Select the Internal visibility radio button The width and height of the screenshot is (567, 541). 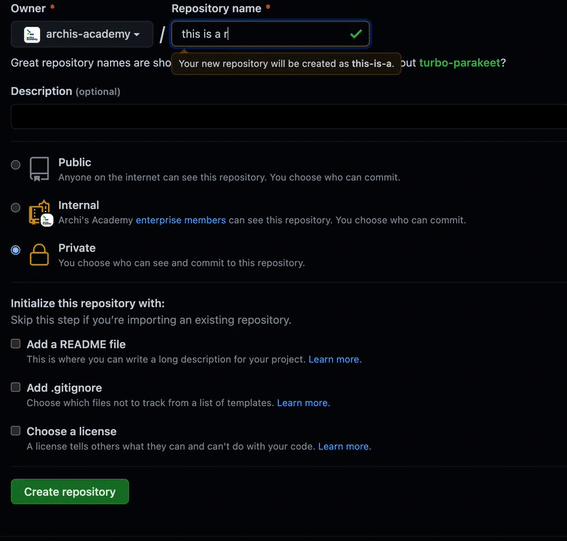(16, 208)
